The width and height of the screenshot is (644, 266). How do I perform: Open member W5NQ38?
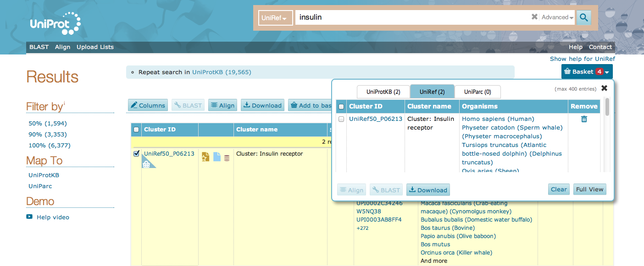[x=369, y=212]
